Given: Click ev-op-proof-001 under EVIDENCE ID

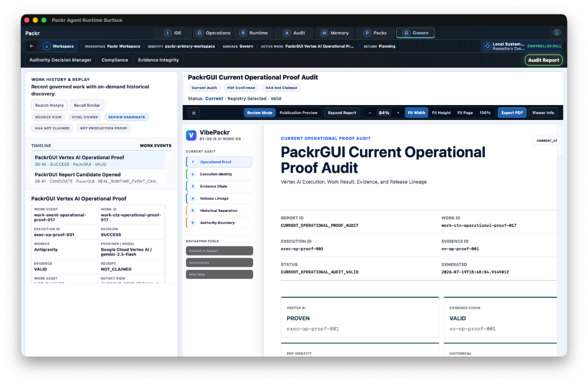Looking at the screenshot, I should click(460, 249).
